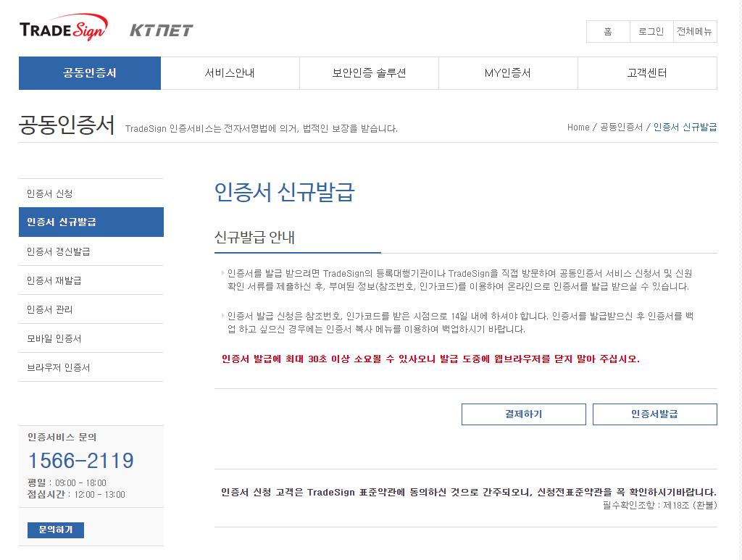Select the MY인증서 menu
This screenshot has width=742, height=560.
click(508, 73)
